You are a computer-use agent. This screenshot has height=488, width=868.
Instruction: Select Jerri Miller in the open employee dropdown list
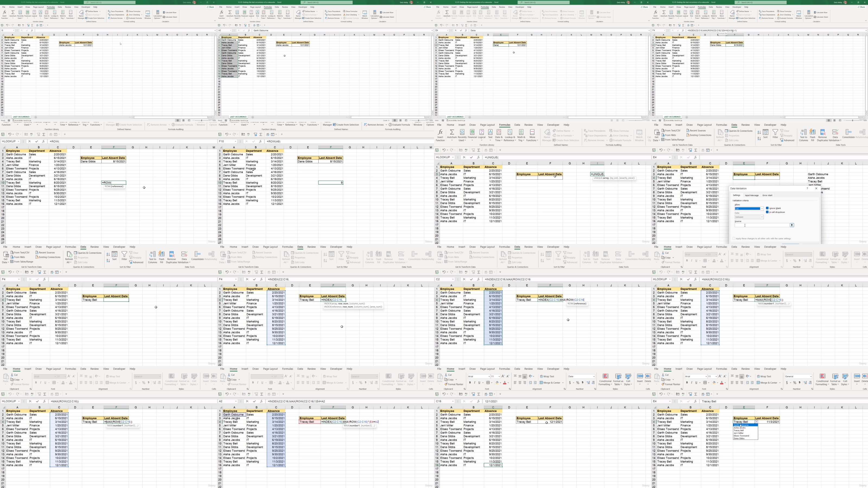(x=745, y=433)
